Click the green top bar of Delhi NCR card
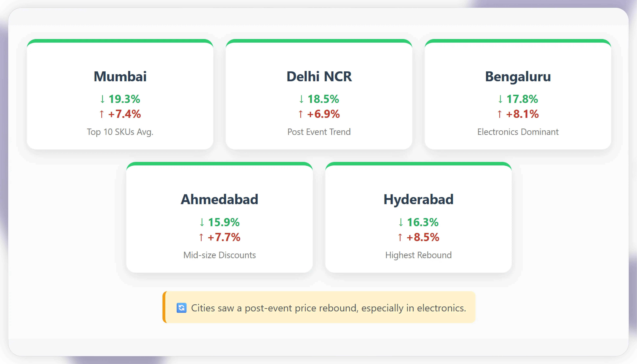The image size is (637, 364). pos(319,41)
